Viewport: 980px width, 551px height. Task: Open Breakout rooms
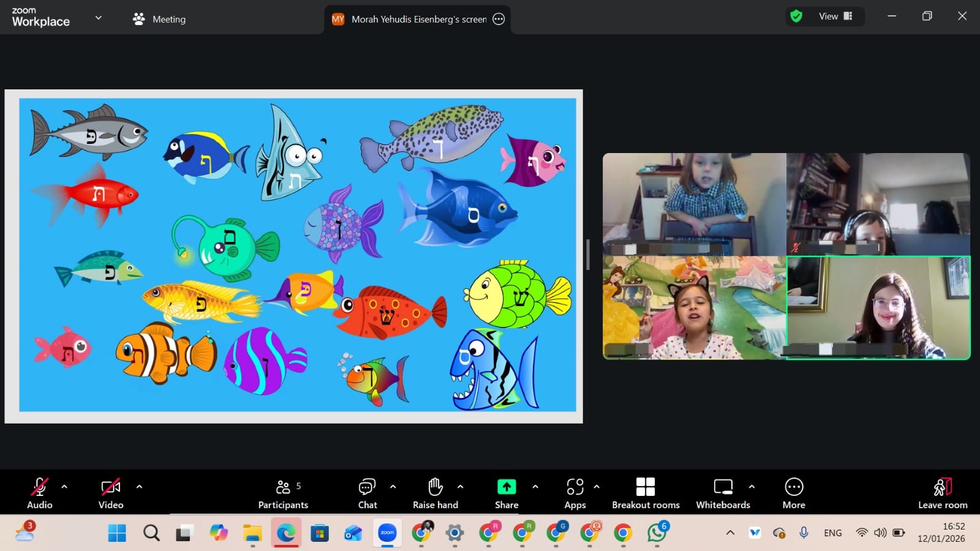click(x=646, y=493)
